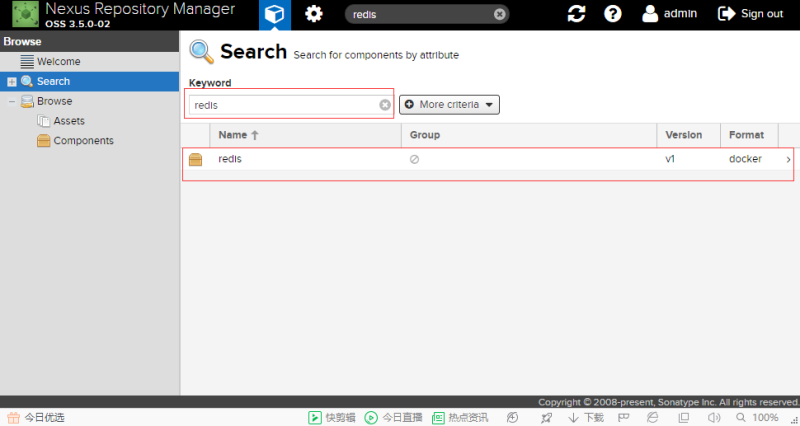Open Components in the Browse tree
This screenshot has height=426, width=800.
[82, 141]
